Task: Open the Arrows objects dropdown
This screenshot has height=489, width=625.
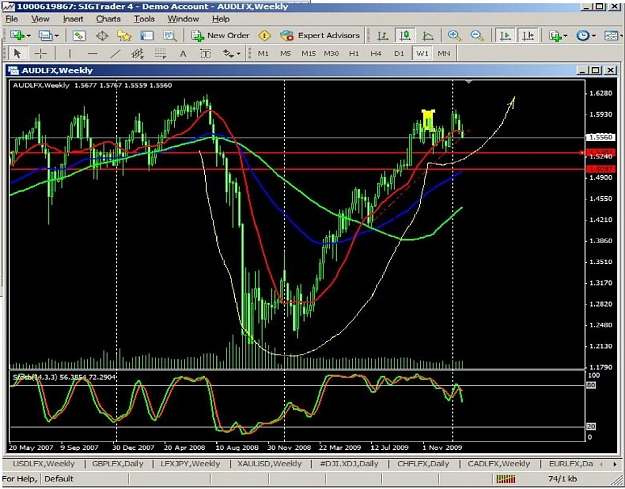Action: [232, 53]
